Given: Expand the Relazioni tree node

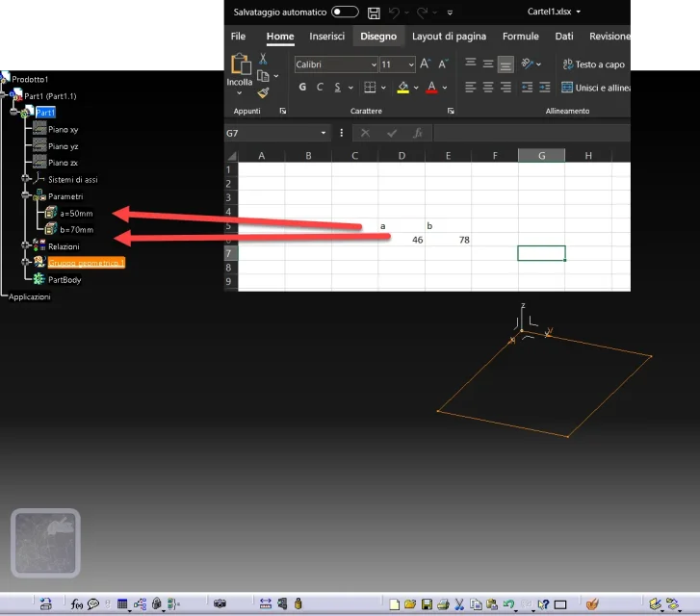Looking at the screenshot, I should click(x=26, y=246).
